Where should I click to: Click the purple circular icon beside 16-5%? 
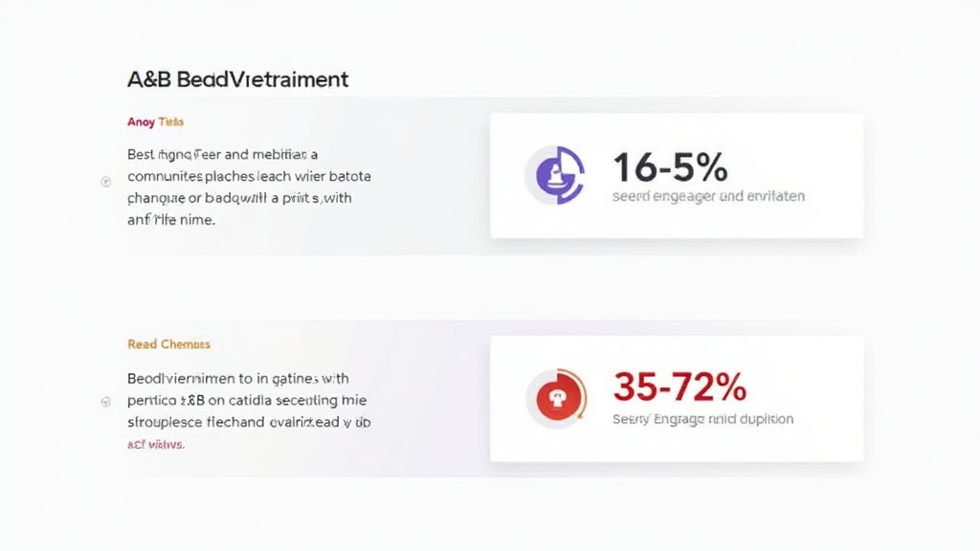(554, 175)
